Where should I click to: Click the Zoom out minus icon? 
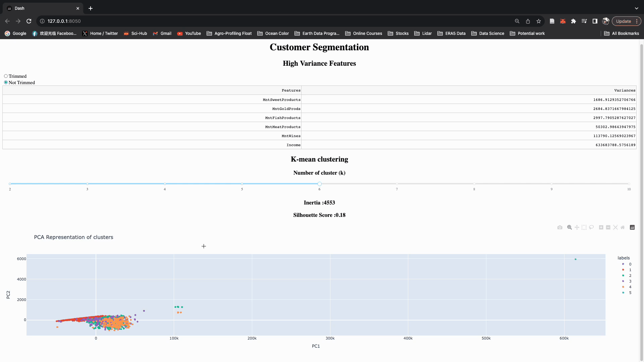click(608, 228)
